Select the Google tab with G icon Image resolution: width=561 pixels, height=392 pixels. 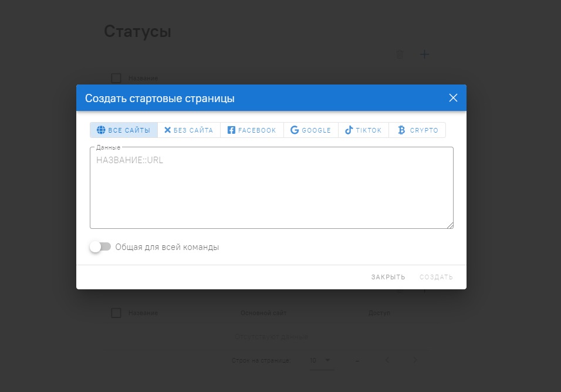coord(310,130)
